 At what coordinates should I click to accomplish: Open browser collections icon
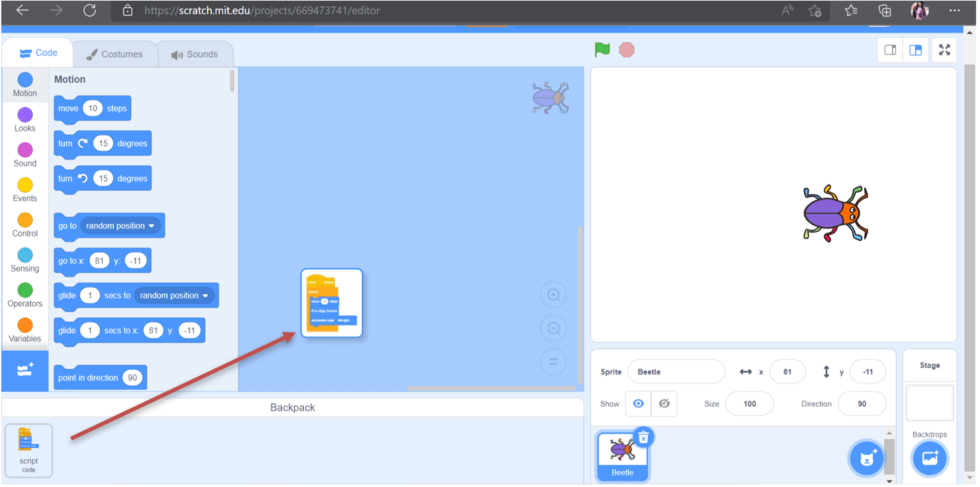pyautogui.click(x=884, y=11)
